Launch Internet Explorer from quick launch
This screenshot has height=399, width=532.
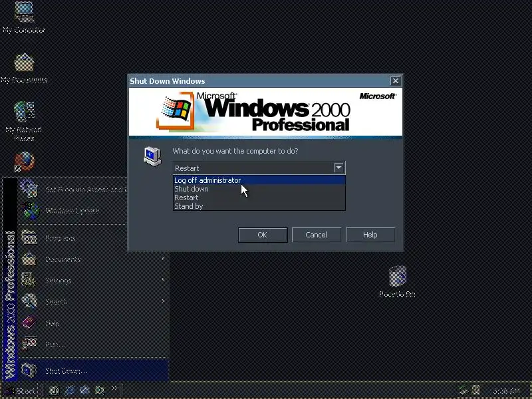[x=70, y=390]
